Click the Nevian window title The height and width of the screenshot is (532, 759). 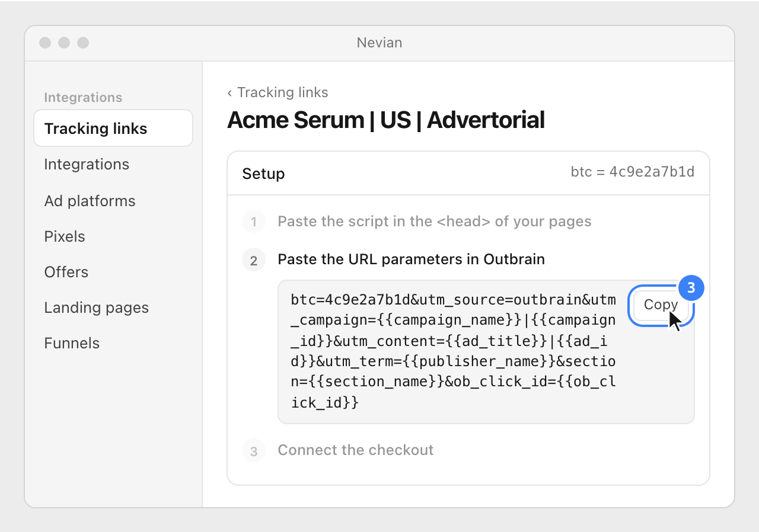379,43
